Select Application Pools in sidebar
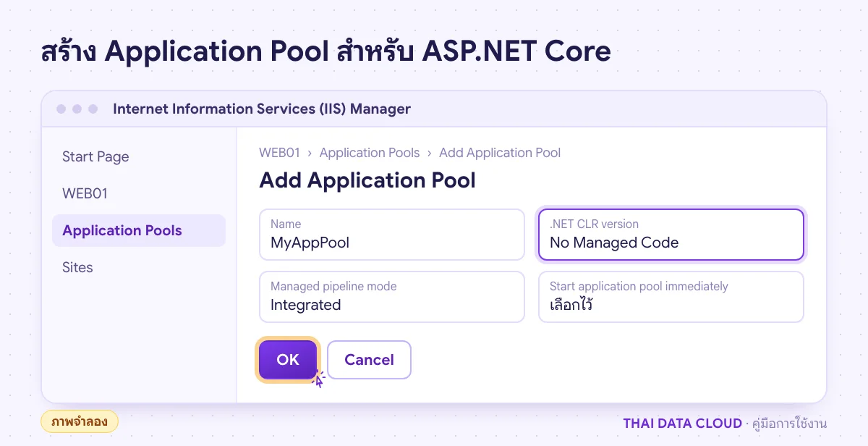868x446 pixels. pos(139,230)
